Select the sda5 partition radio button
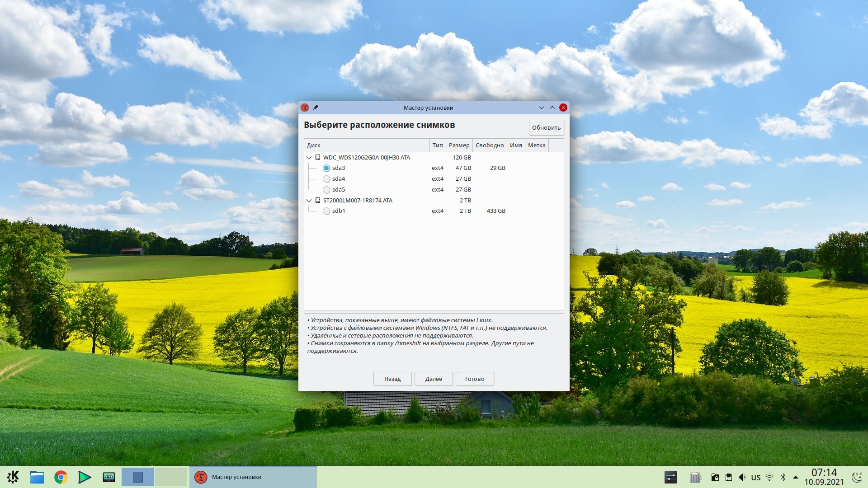Viewport: 868px width, 488px height. [326, 190]
